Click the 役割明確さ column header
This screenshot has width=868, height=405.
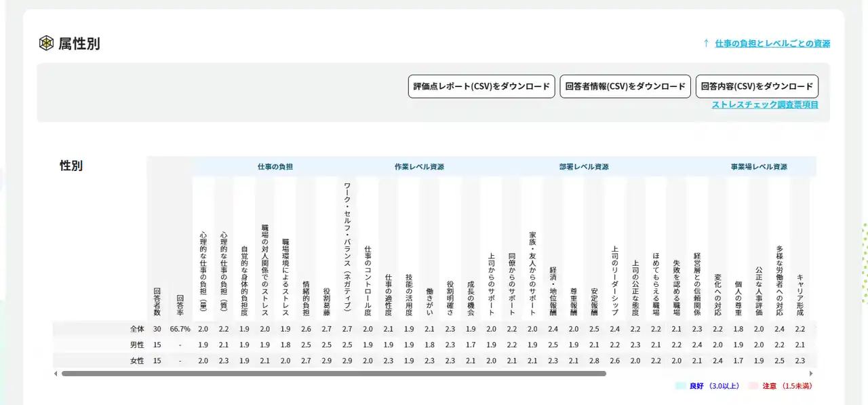450,298
